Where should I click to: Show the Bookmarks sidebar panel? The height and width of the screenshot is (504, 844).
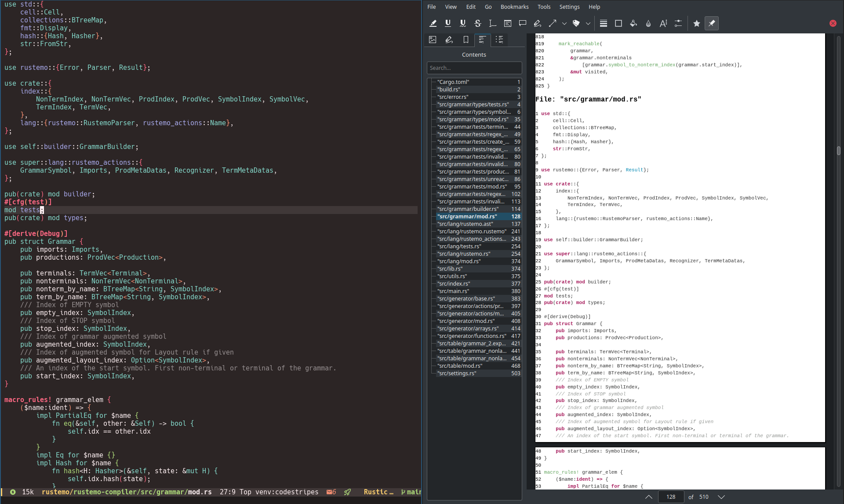466,40
